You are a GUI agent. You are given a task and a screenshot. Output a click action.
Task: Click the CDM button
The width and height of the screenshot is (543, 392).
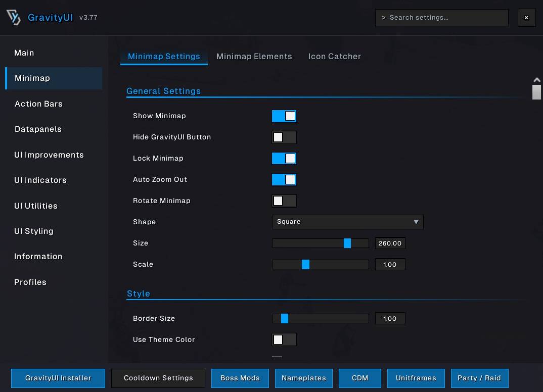(360, 378)
